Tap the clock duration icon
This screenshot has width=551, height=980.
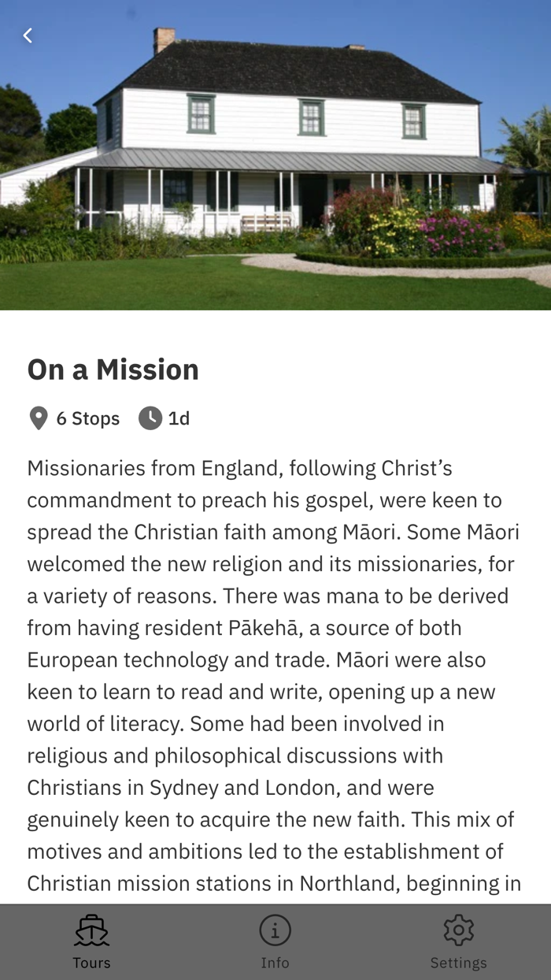150,418
